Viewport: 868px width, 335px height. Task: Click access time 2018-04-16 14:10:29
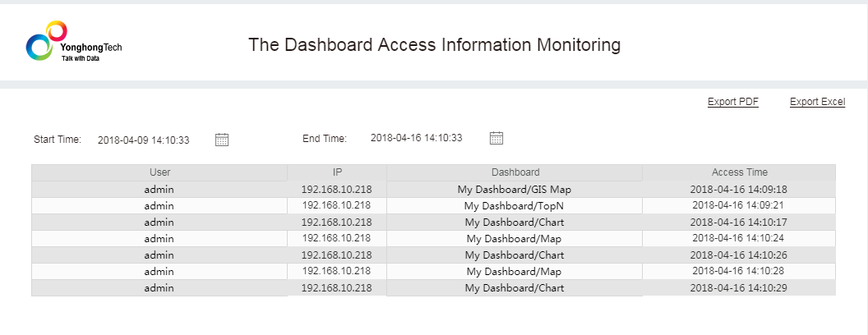click(x=739, y=288)
